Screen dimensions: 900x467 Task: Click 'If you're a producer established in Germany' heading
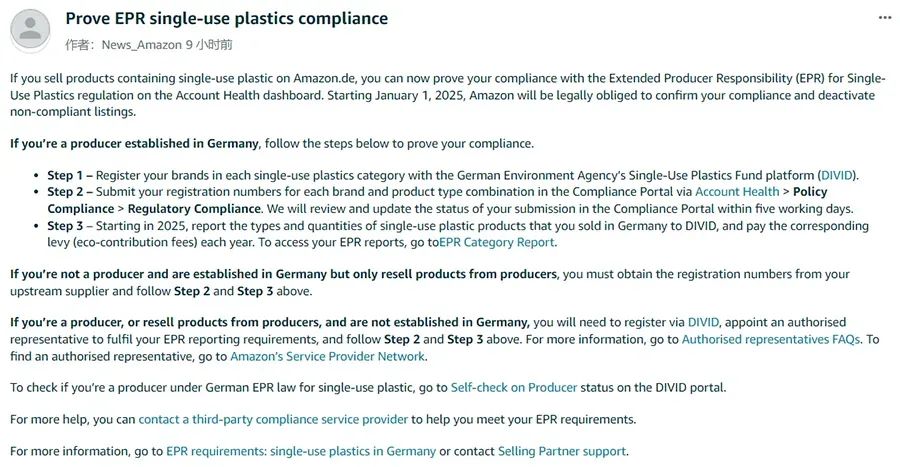pos(134,143)
